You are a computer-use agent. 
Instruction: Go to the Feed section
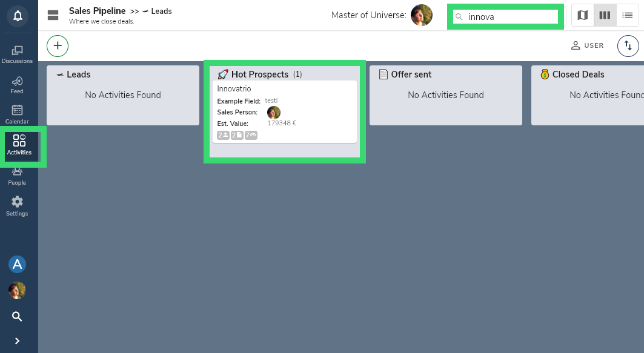17,85
